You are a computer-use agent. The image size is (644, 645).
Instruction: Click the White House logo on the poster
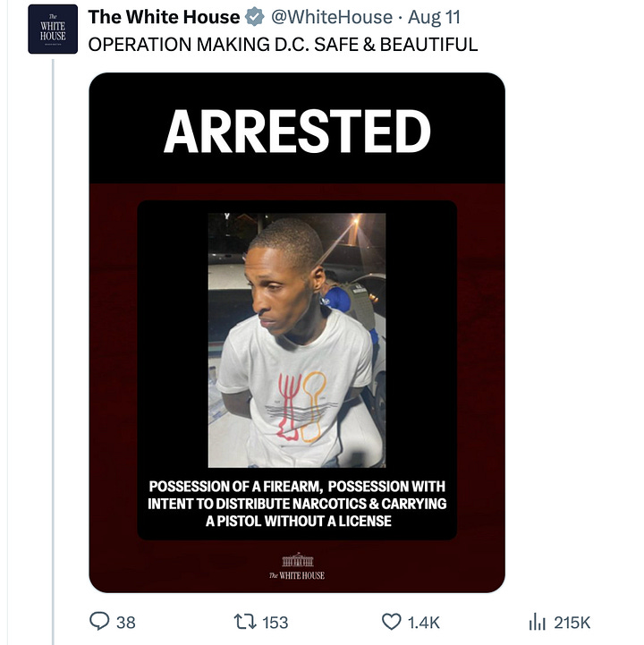[297, 566]
